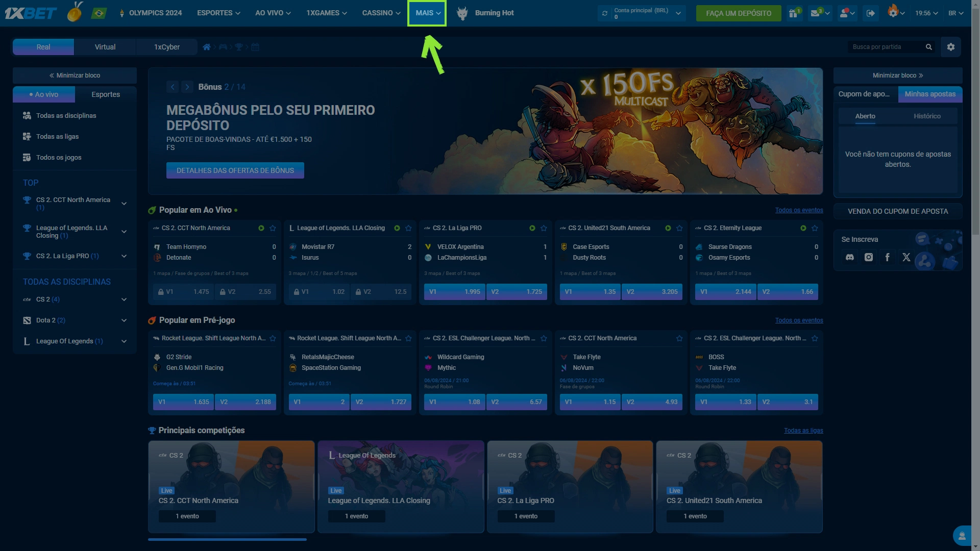Open the Histórico bets tab

pyautogui.click(x=927, y=116)
